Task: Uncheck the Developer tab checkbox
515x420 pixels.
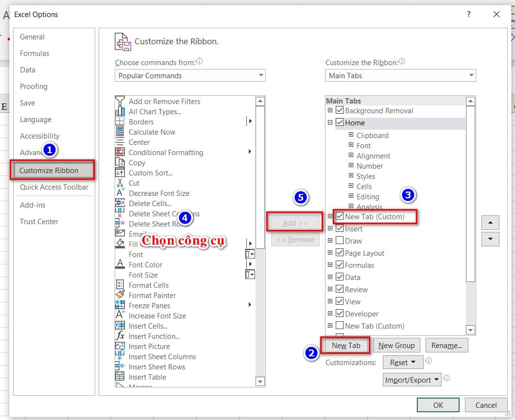Action: pos(340,314)
